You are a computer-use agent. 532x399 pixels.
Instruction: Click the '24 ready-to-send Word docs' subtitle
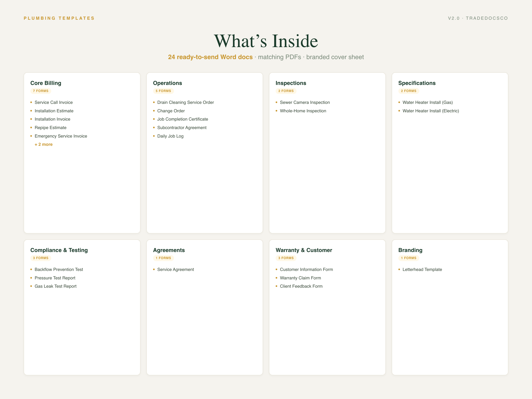click(x=210, y=57)
